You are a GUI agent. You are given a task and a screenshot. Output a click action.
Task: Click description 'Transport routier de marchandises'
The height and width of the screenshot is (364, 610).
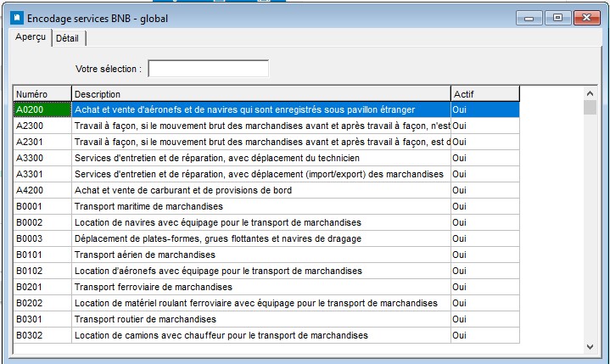click(145, 319)
